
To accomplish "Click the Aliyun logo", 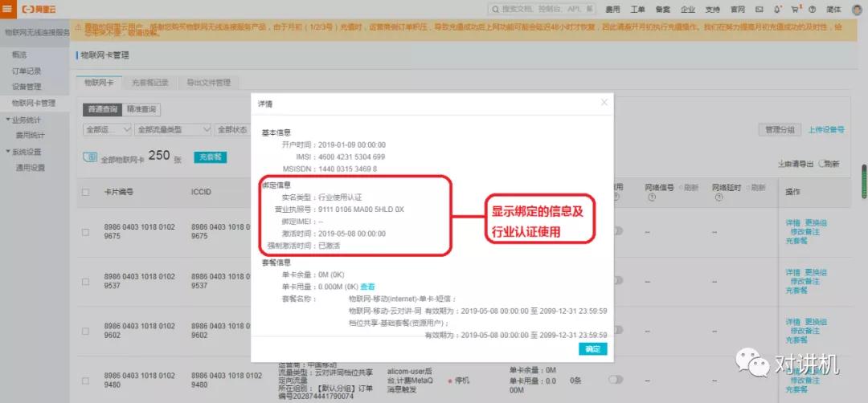I will [39, 10].
